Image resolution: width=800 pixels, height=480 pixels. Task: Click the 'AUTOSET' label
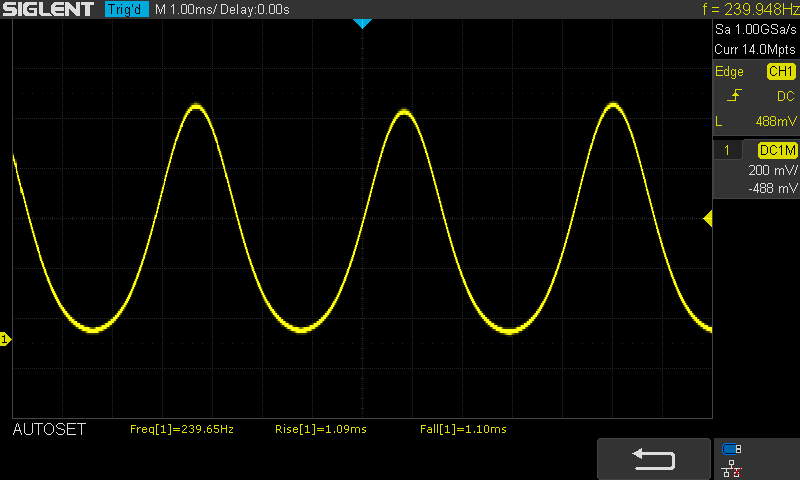[49, 430]
